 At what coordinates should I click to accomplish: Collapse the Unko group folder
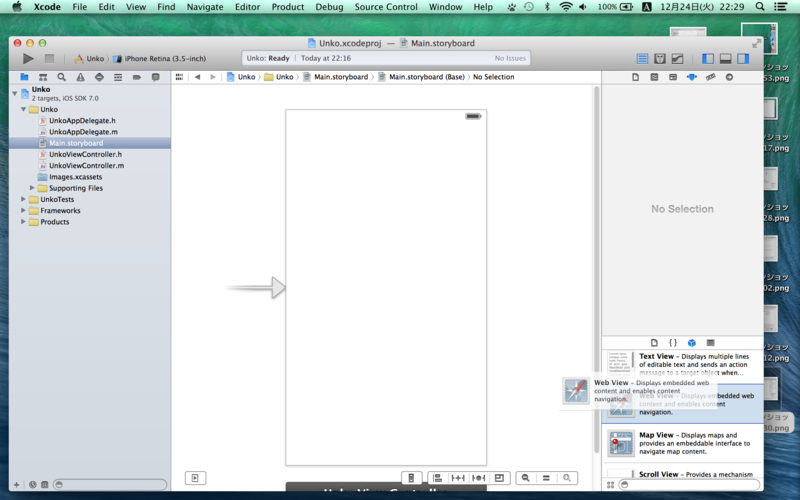[23, 109]
